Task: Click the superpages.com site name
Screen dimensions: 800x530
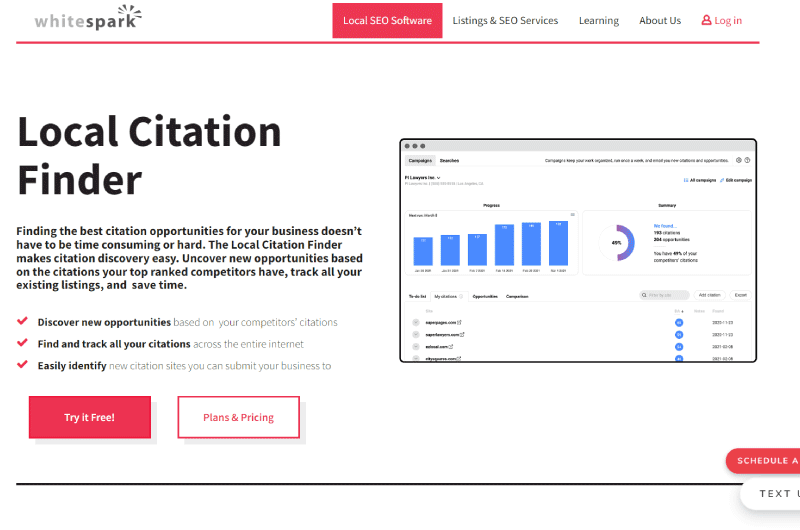Action: tap(441, 322)
